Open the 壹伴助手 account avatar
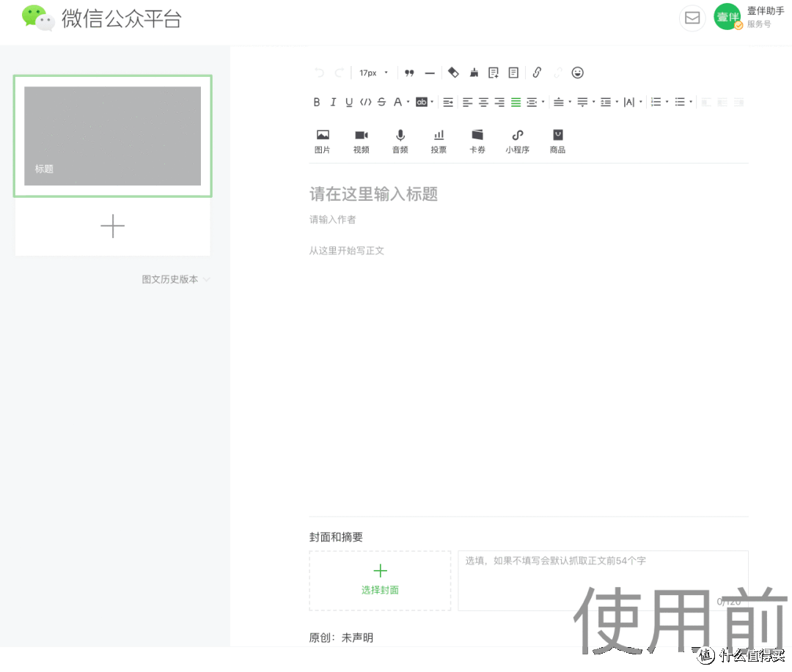792x672 pixels. pyautogui.click(x=727, y=17)
